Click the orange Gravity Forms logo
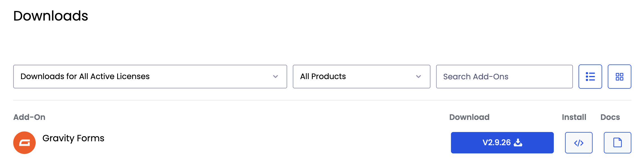The width and height of the screenshot is (644, 161). coord(24,143)
